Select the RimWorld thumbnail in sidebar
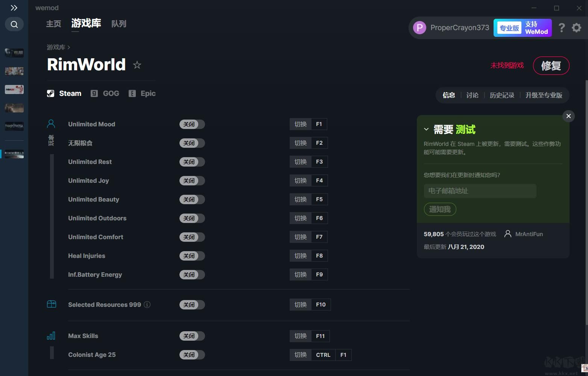This screenshot has width=588, height=376. 14,153
